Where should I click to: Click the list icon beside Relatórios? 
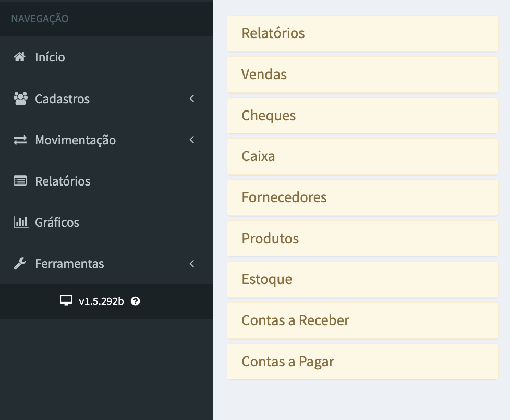pos(20,181)
